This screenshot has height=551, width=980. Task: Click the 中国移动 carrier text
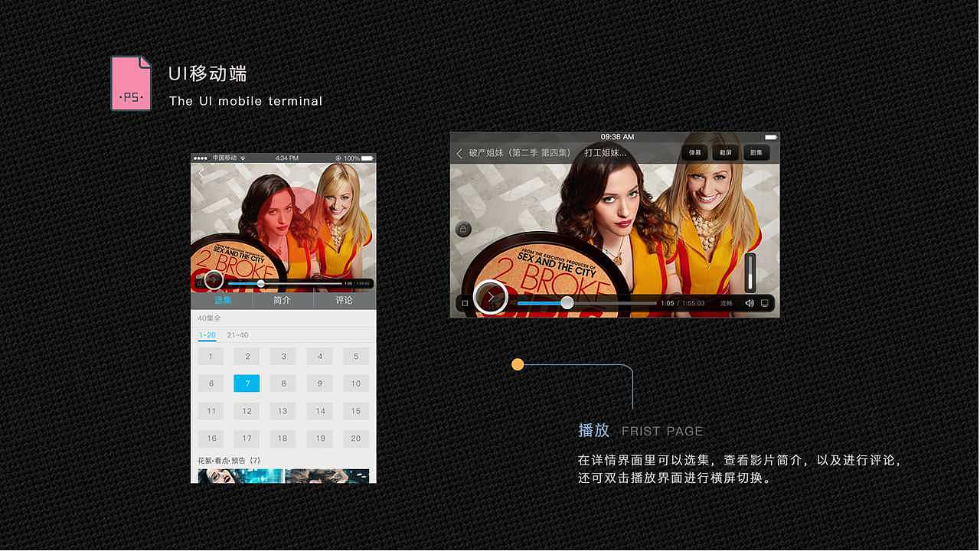(224, 158)
